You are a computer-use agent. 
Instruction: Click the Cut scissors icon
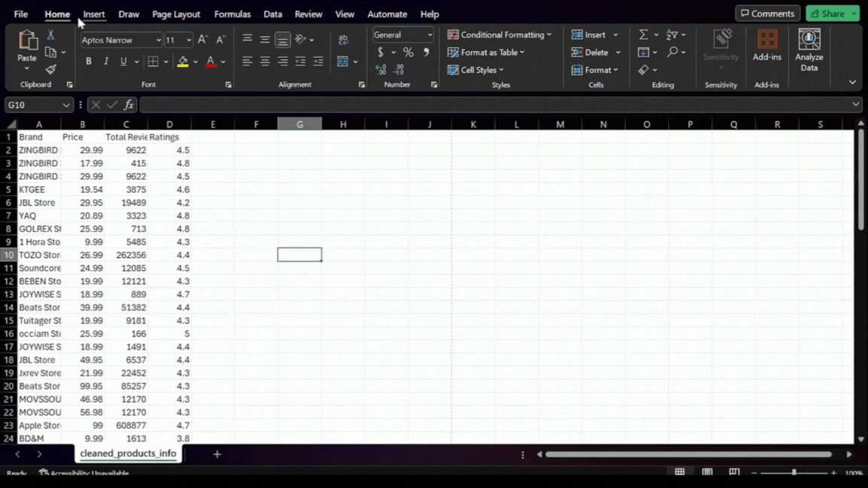pyautogui.click(x=50, y=35)
